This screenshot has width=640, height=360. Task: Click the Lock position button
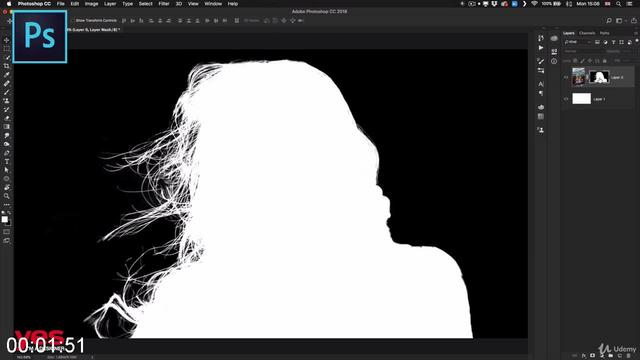590,61
